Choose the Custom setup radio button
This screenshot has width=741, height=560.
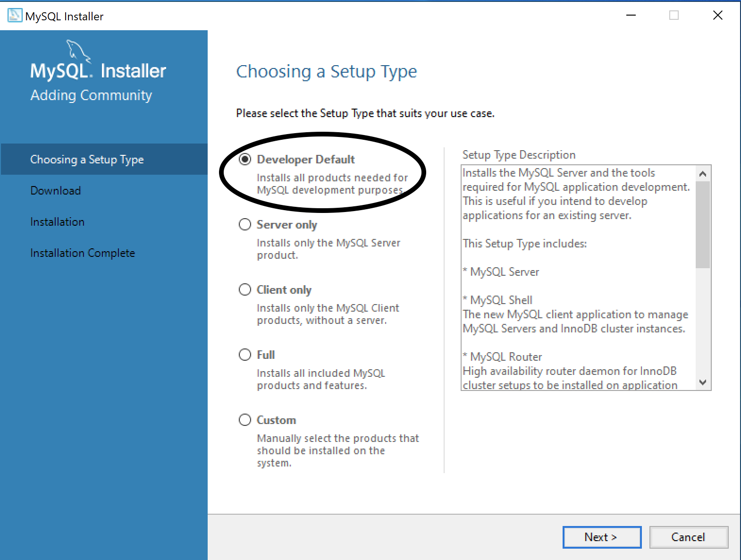(245, 420)
